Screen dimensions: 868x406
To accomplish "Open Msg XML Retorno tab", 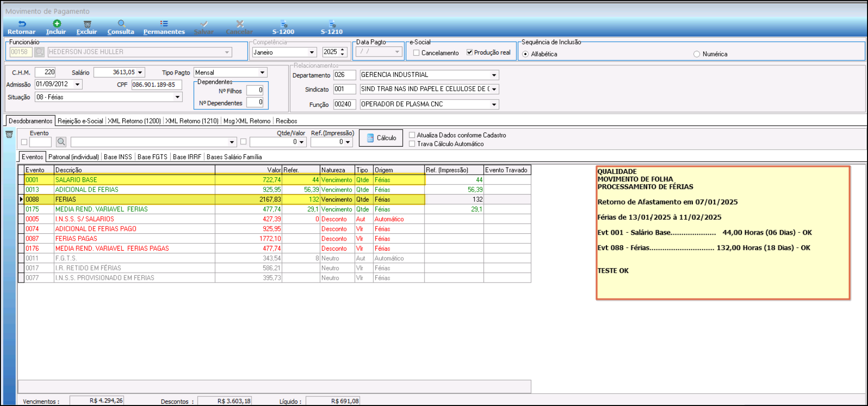I will point(247,121).
